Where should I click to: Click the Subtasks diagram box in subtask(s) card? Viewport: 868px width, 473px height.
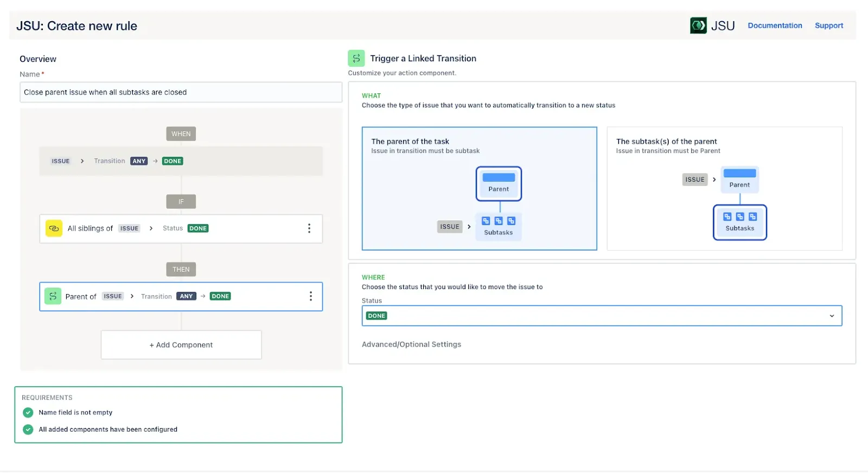click(740, 222)
